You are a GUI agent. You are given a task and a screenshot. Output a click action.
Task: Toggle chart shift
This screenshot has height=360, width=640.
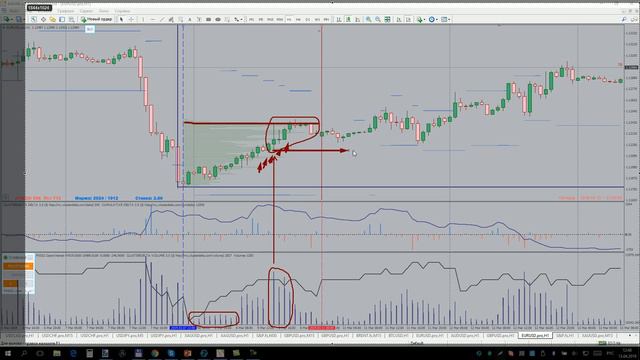click(x=408, y=19)
